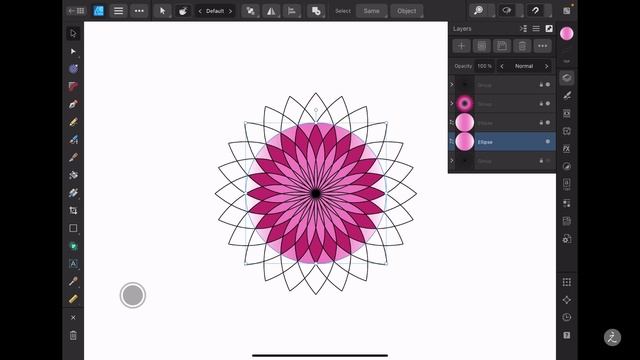Expand the bottom group layer
Viewport: 640px width, 360px height.
pos(452,161)
